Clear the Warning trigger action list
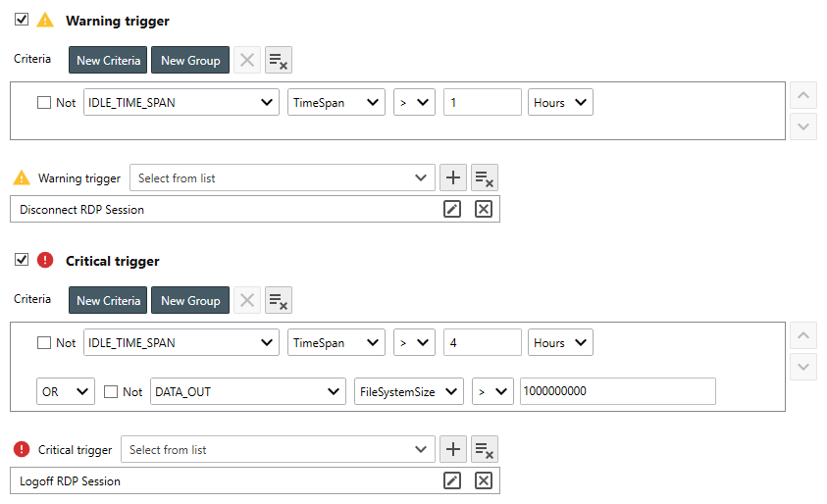Image resolution: width=827 pixels, height=504 pixels. pyautogui.click(x=484, y=177)
